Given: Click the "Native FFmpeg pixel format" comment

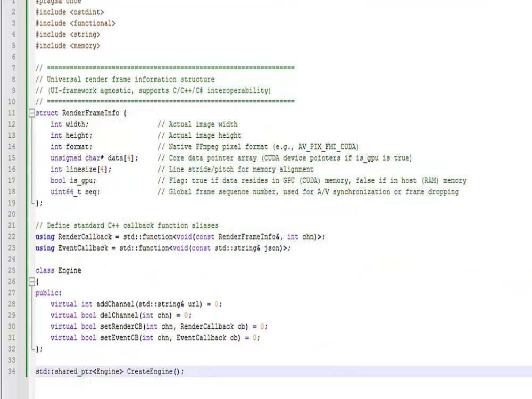Looking at the screenshot, I should [x=258, y=147].
